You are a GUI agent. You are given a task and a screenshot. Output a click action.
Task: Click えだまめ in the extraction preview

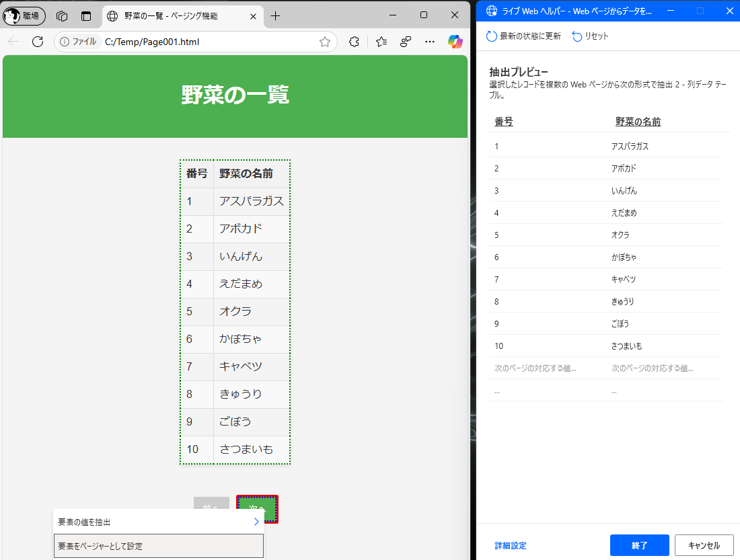pyautogui.click(x=624, y=212)
